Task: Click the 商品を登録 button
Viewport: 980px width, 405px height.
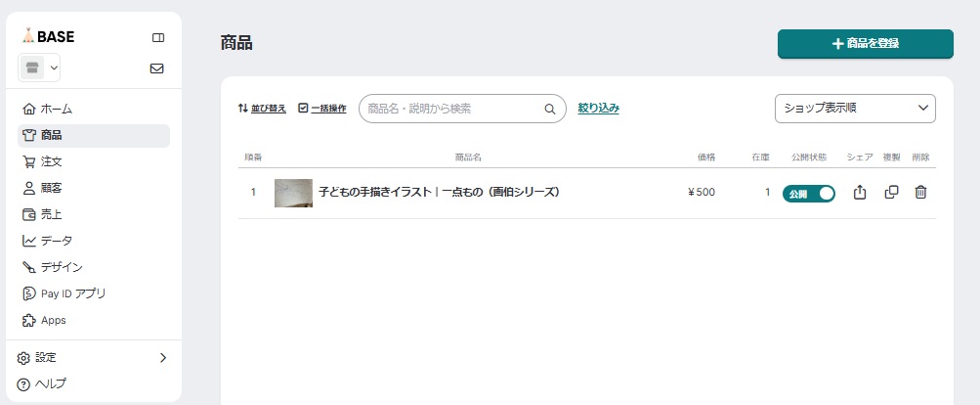Action: click(865, 44)
